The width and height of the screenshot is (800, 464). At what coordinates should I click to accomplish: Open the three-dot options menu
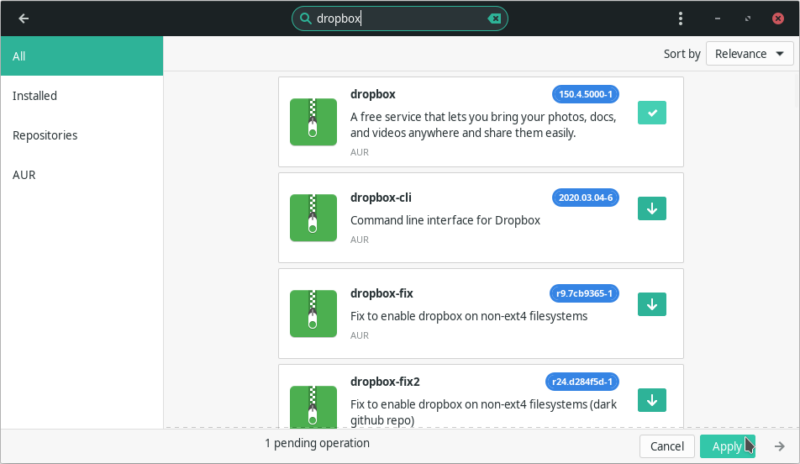click(x=680, y=19)
